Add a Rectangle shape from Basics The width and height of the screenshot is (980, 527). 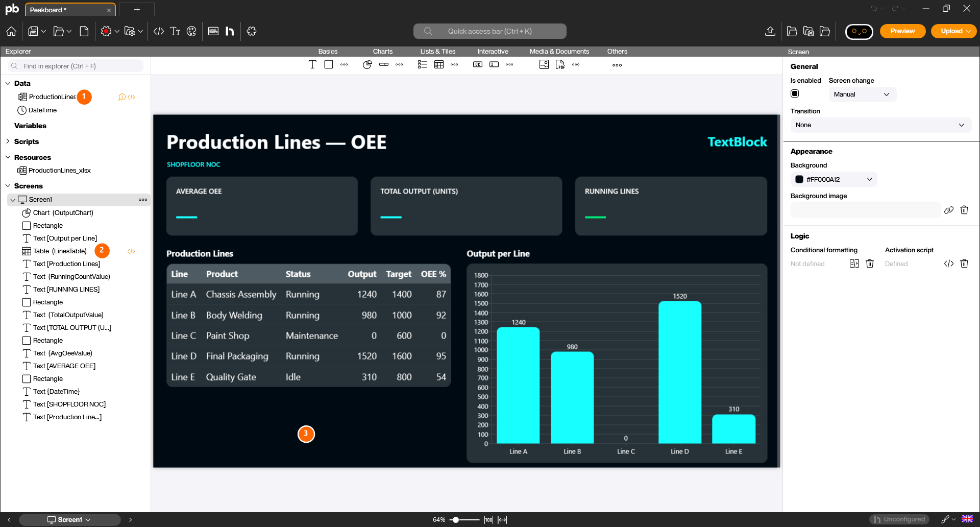[329, 64]
